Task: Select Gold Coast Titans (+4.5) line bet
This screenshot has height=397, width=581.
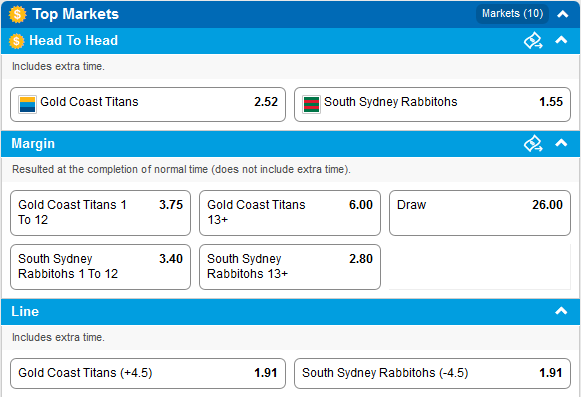Action: coord(148,373)
